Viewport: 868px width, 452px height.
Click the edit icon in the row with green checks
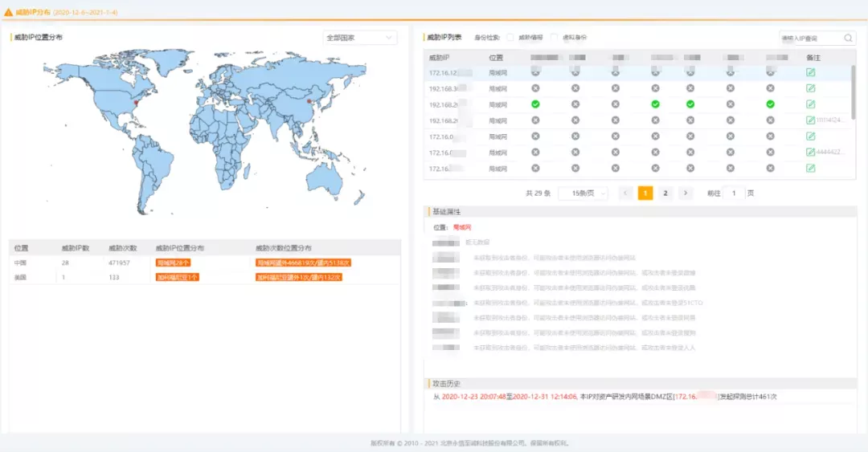click(810, 104)
